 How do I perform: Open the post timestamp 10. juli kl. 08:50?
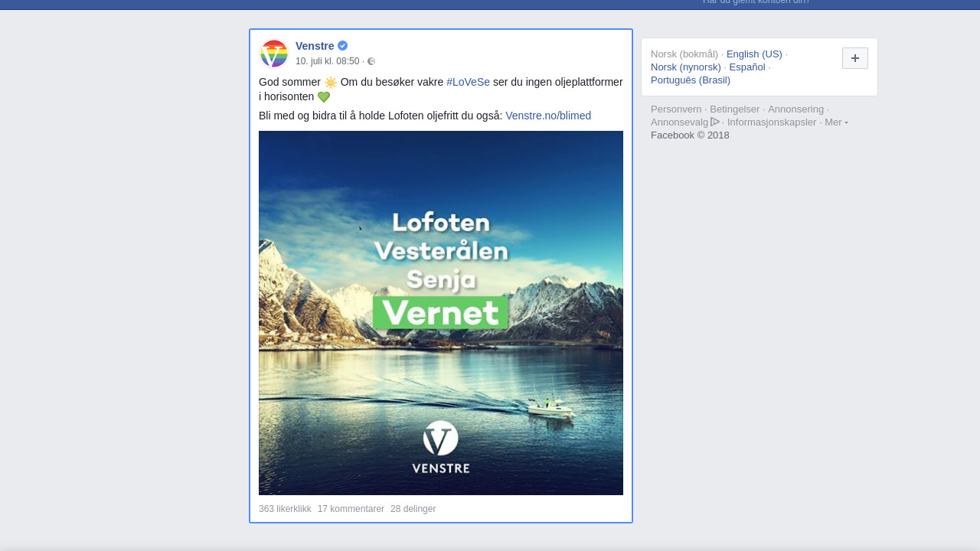[328, 61]
